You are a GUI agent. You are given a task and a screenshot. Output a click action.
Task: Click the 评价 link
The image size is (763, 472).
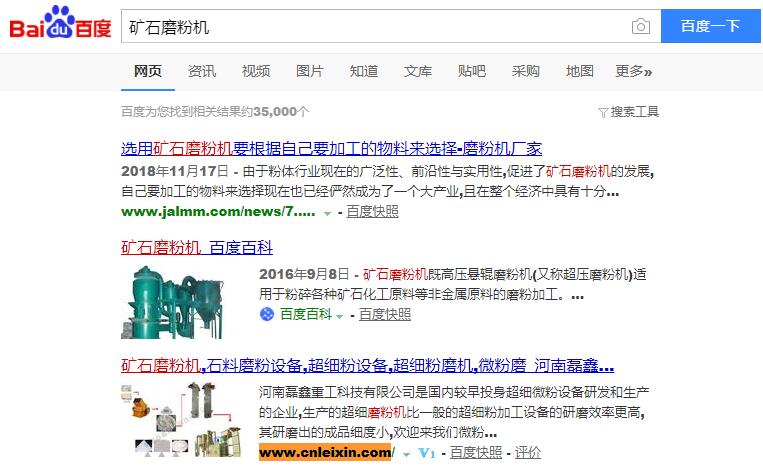click(x=528, y=453)
